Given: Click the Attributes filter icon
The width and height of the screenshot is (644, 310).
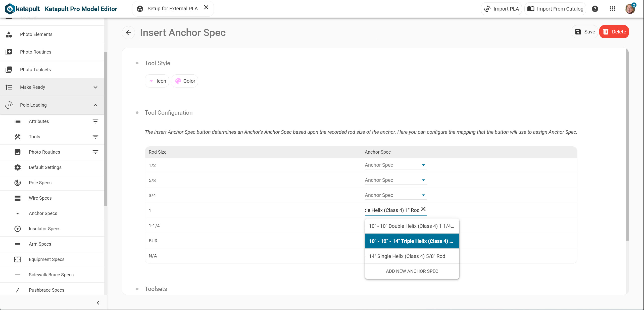Looking at the screenshot, I should coord(95,121).
